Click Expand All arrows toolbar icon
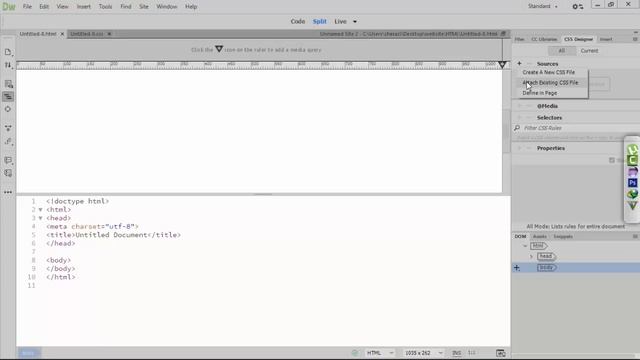Image resolution: width=640 pixels, height=360 pixels. [x=8, y=128]
